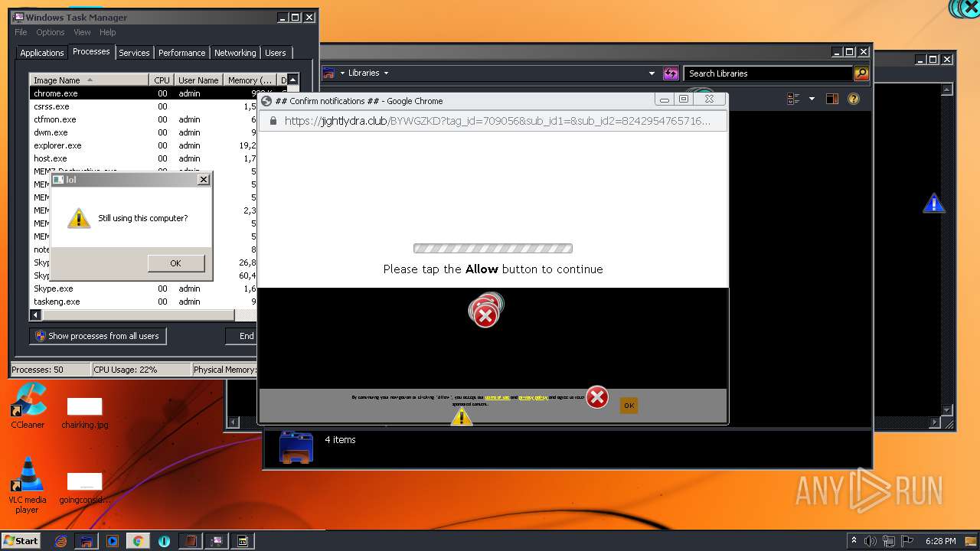Open the File menu in Task Manager
The height and width of the screenshot is (551, 980).
pos(21,32)
